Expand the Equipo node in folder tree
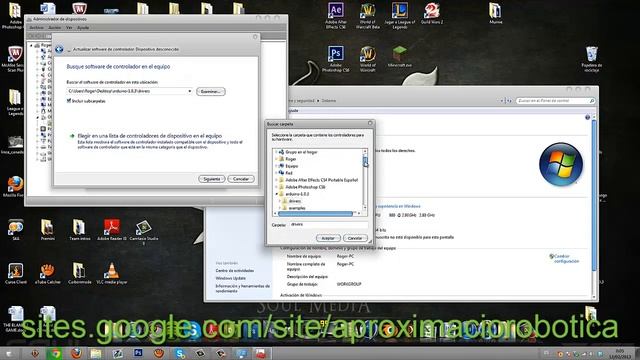This screenshot has height=360, width=640. [276, 166]
